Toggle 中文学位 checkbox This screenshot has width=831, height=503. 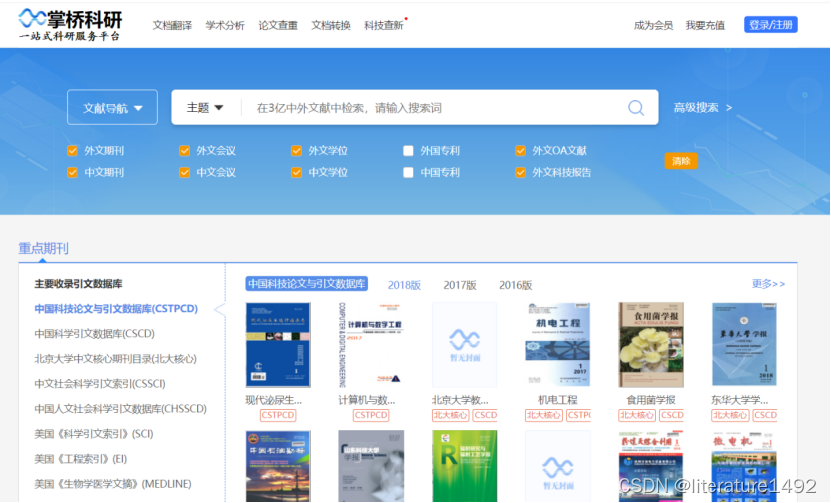(296, 172)
